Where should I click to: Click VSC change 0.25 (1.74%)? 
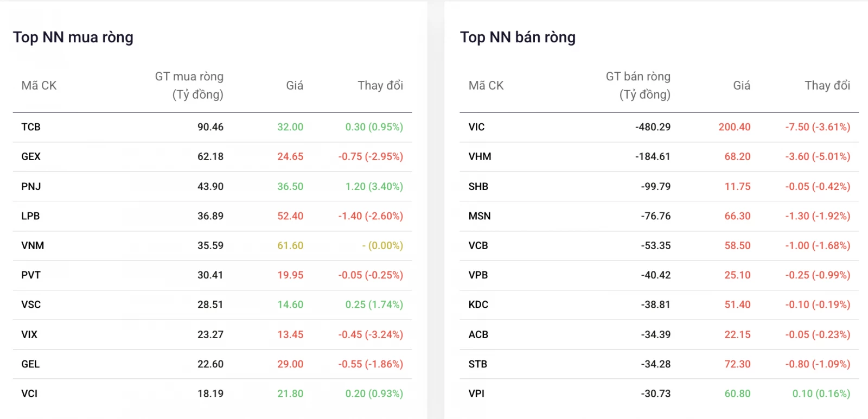[374, 305]
